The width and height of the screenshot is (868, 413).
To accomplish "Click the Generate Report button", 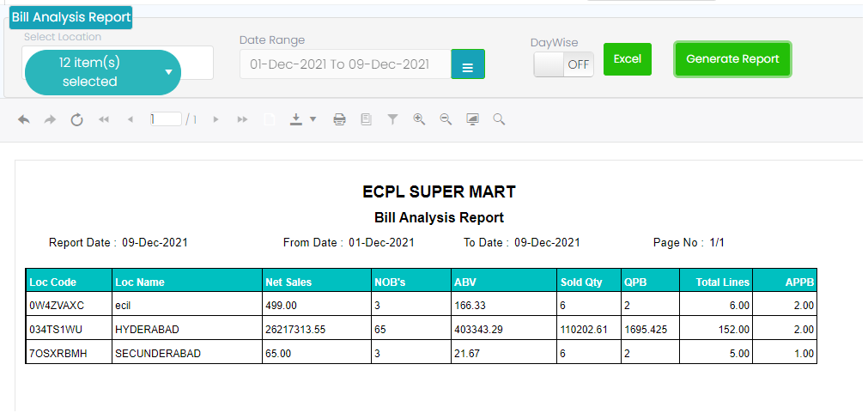I will 732,59.
